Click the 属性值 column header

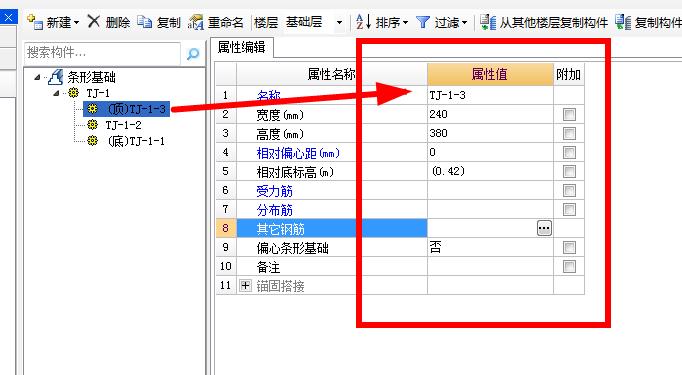tap(490, 74)
